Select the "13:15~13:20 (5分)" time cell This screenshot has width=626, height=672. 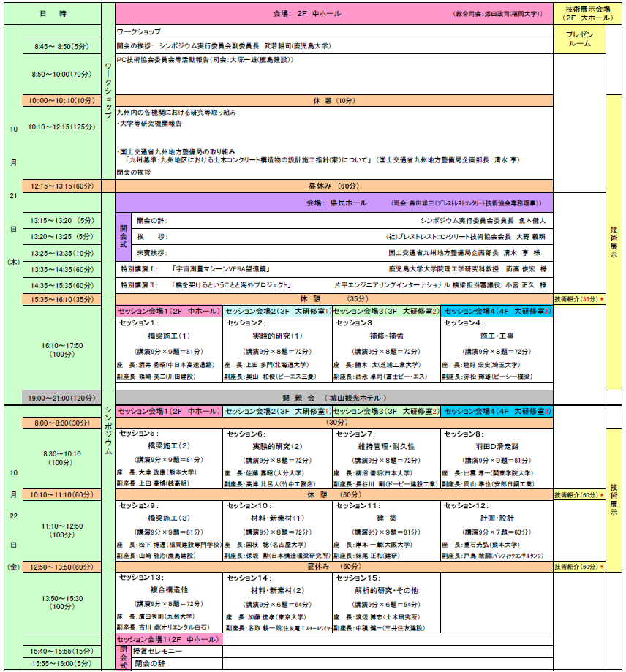[62, 220]
